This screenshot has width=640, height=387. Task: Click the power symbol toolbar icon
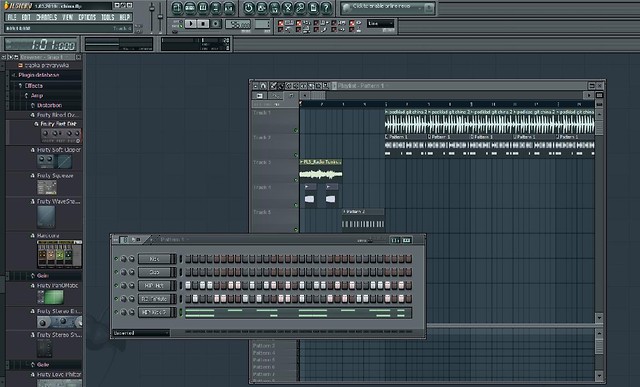pos(249,8)
